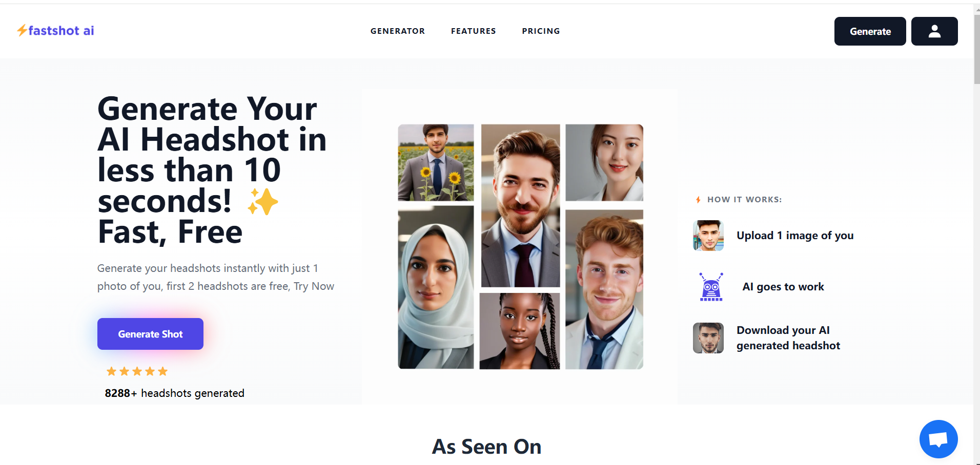Viewport: 980px width, 465px height.
Task: Click the page vertical scrollbar thumb
Action: (x=976, y=49)
